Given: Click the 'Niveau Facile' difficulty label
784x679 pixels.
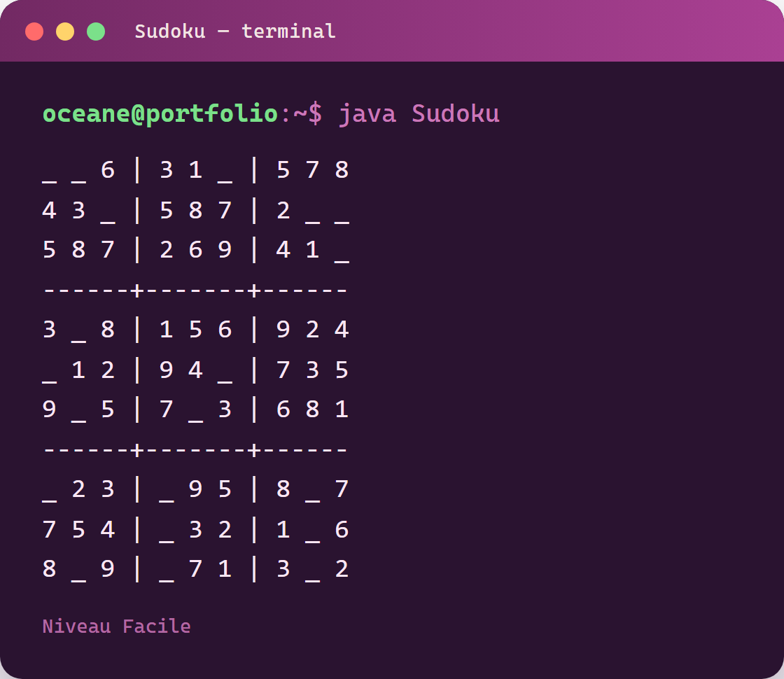Looking at the screenshot, I should click(x=116, y=626).
